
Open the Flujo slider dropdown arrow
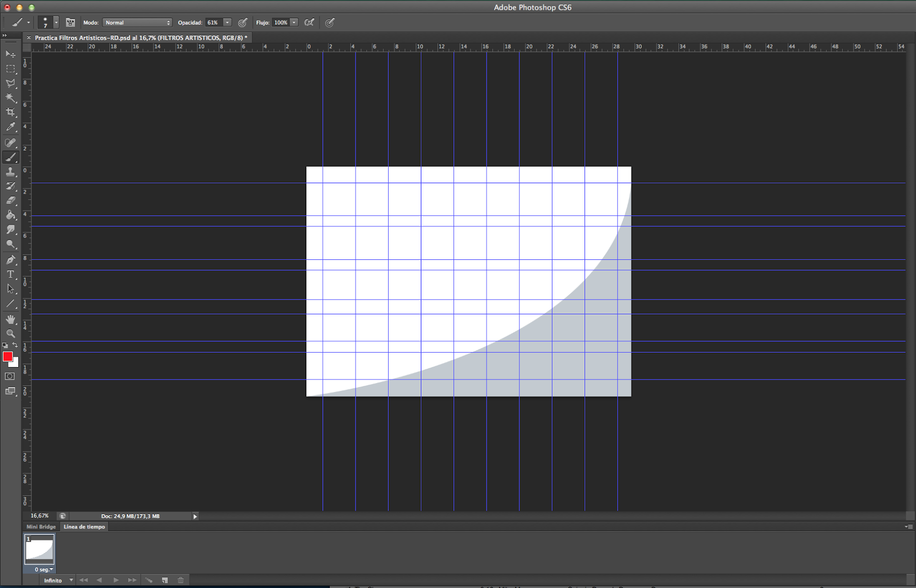point(294,22)
